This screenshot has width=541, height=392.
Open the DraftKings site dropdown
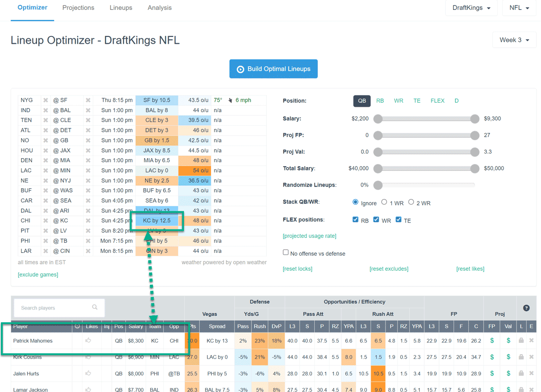click(471, 8)
